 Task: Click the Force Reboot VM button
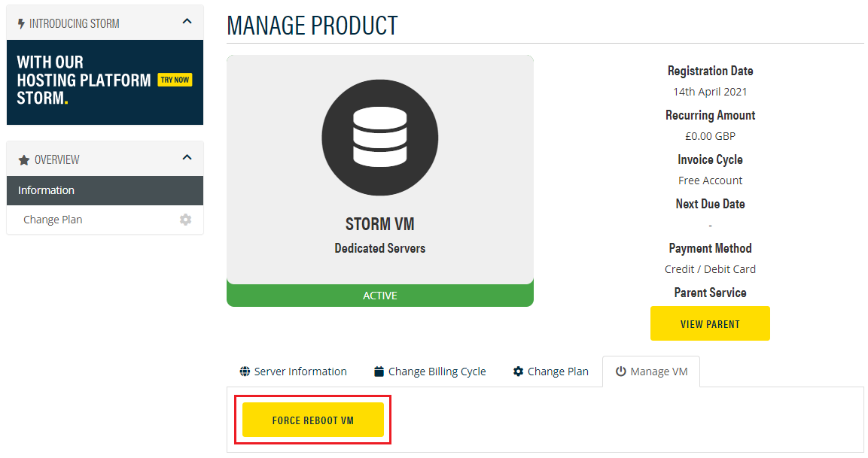pos(312,420)
